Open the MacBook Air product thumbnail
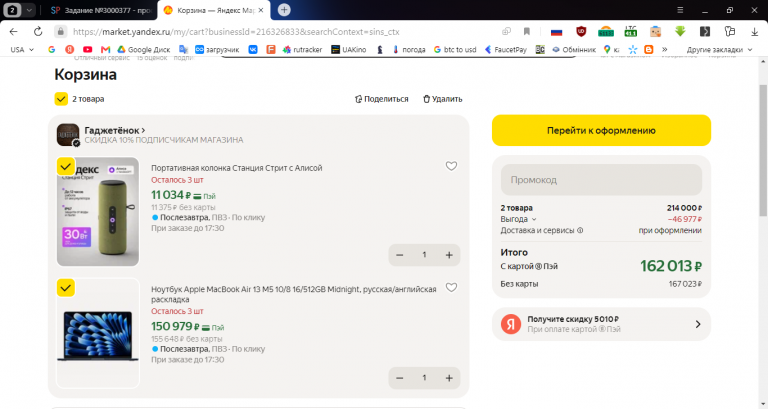Viewport: 768px width, 409px height. (x=98, y=334)
